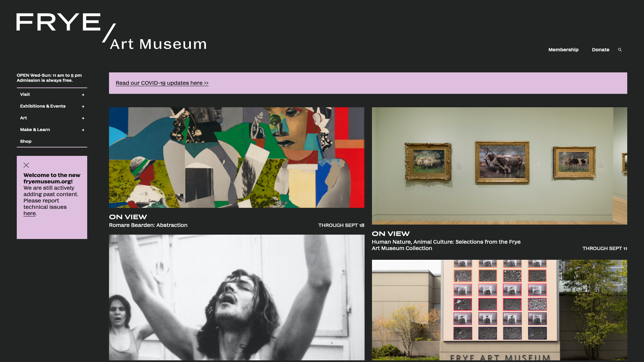Click ON VIEW label above Human Nature
The image size is (644, 362).
[391, 234]
